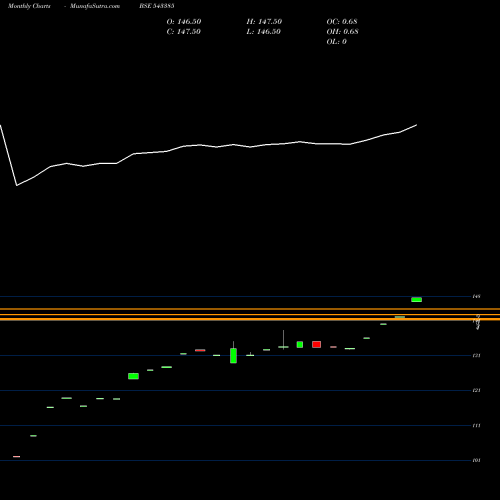Click the "MunafaSutra.com" watermark label
The height and width of the screenshot is (500, 500).
(x=95, y=6)
